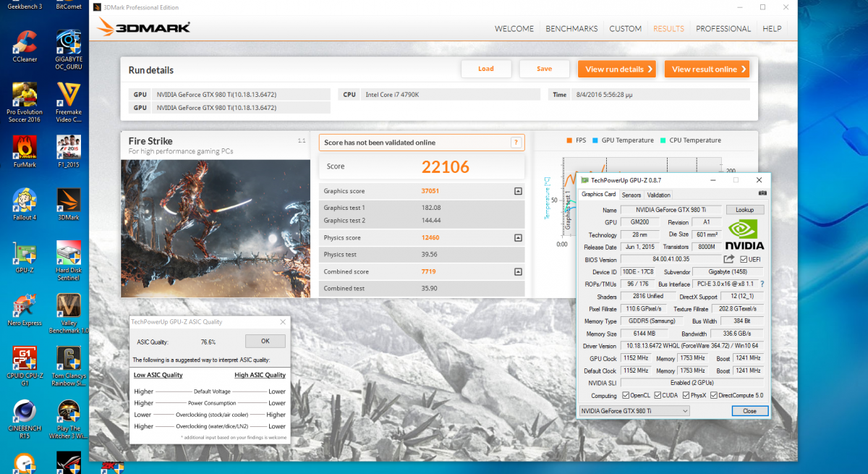Image resolution: width=868 pixels, height=474 pixels.
Task: Click the validation help question mark icon
Action: (x=516, y=143)
